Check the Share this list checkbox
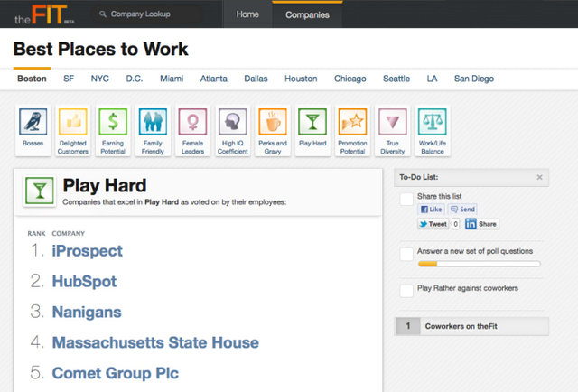 tap(406, 199)
